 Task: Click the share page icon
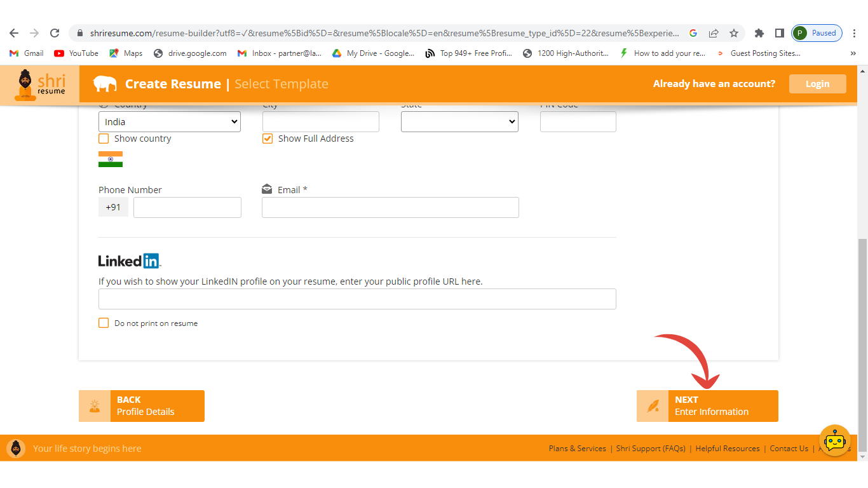[x=714, y=33]
